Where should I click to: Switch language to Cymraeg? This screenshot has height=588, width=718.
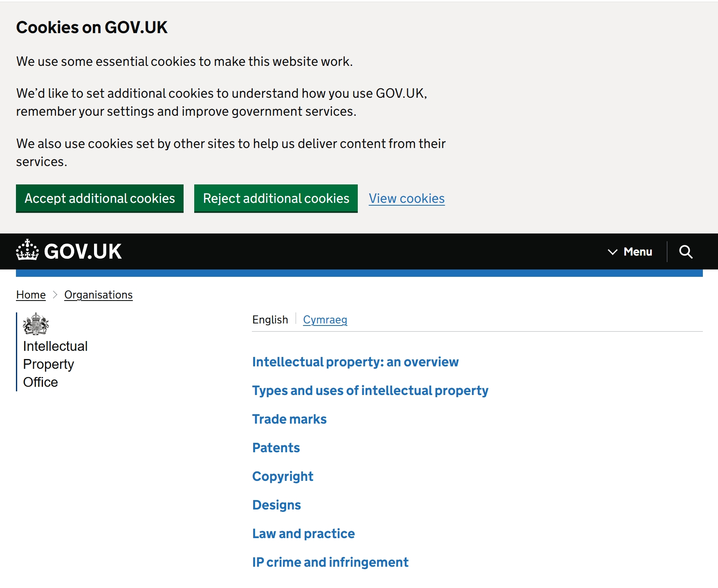(x=325, y=320)
